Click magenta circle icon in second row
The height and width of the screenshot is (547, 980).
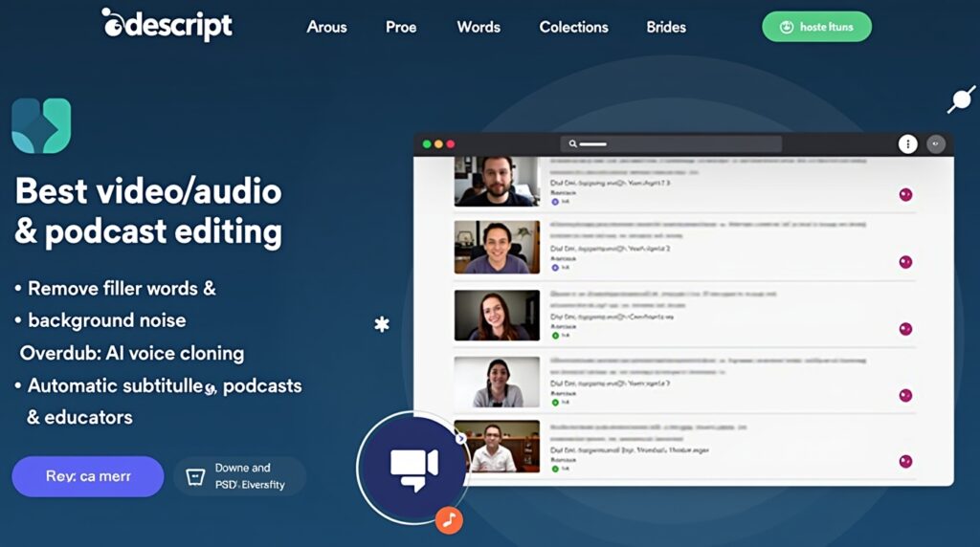(x=905, y=262)
